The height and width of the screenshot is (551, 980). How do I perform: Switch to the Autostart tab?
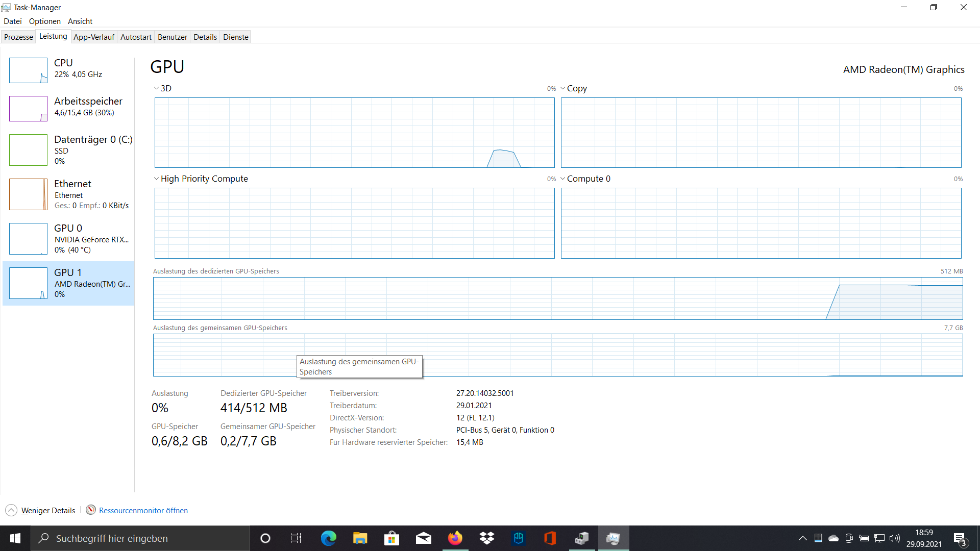tap(136, 37)
